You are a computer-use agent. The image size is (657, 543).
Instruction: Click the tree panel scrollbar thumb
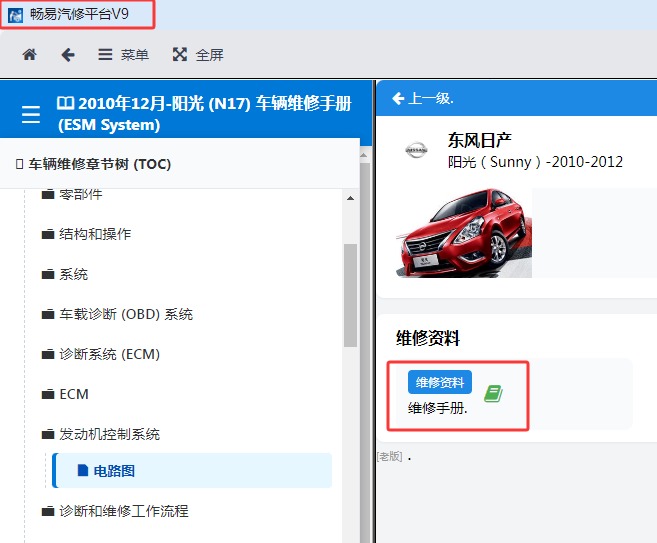click(350, 295)
